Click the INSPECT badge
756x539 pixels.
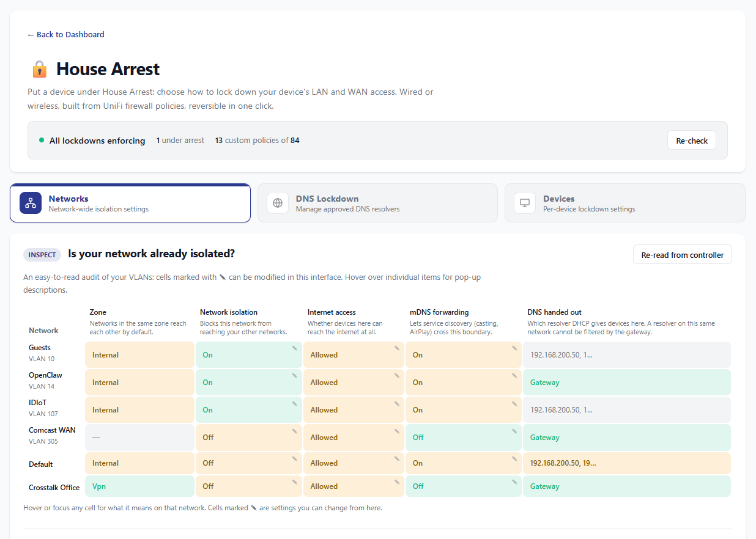[x=42, y=255]
